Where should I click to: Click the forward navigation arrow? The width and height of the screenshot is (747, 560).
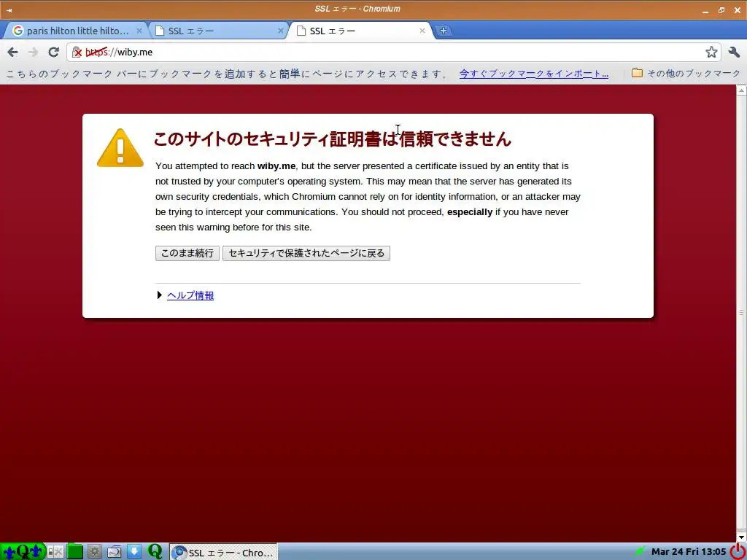pos(33,52)
